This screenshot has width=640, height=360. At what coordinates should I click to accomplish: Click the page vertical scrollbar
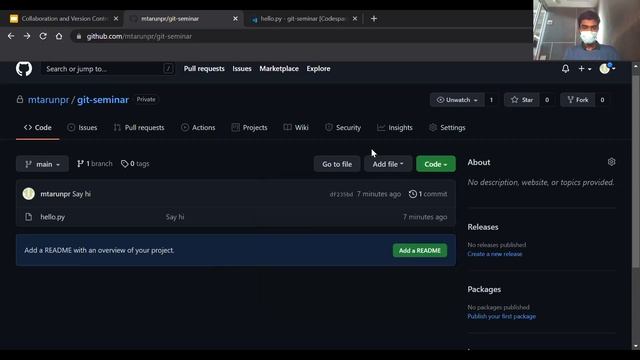pos(636,171)
